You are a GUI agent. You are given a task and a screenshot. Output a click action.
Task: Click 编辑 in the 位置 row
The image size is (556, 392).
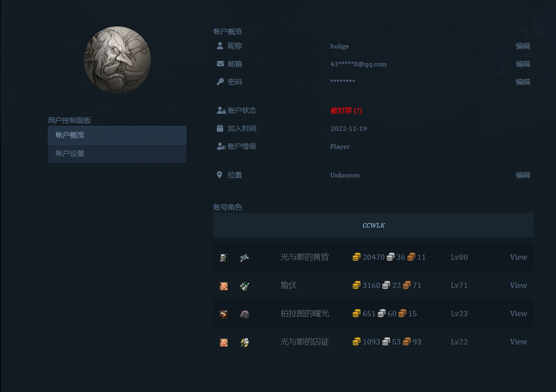(x=522, y=175)
